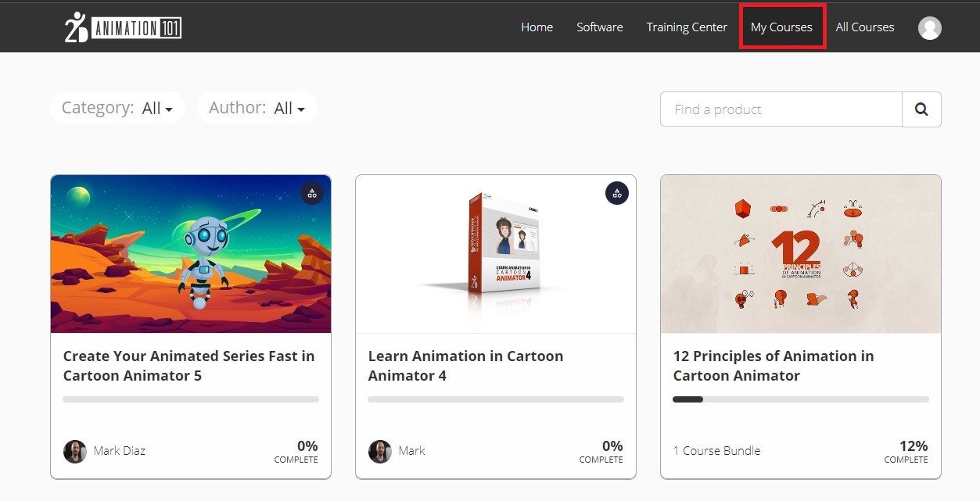Click progress bar of Animated Series course

[x=191, y=399]
